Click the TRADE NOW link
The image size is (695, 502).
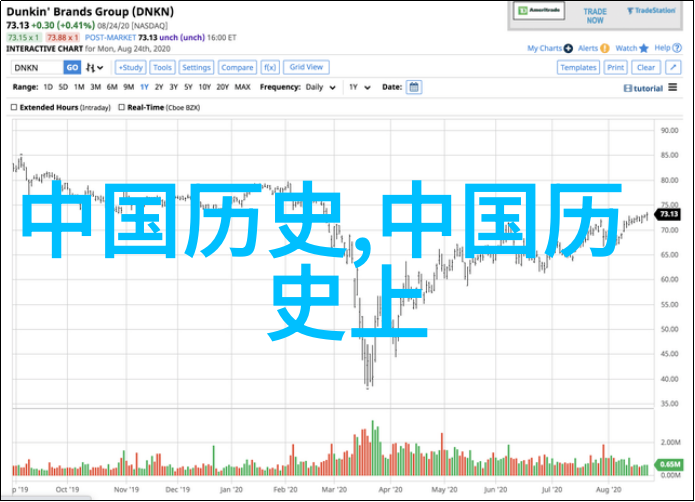(x=595, y=16)
